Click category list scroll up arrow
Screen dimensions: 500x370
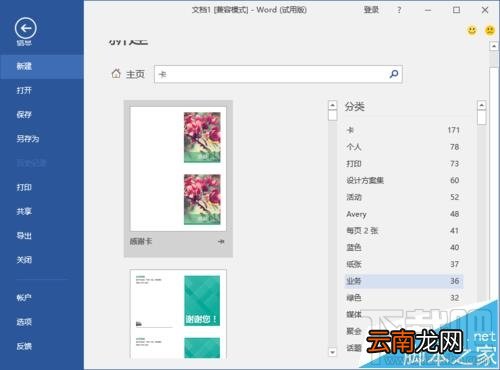[481, 105]
